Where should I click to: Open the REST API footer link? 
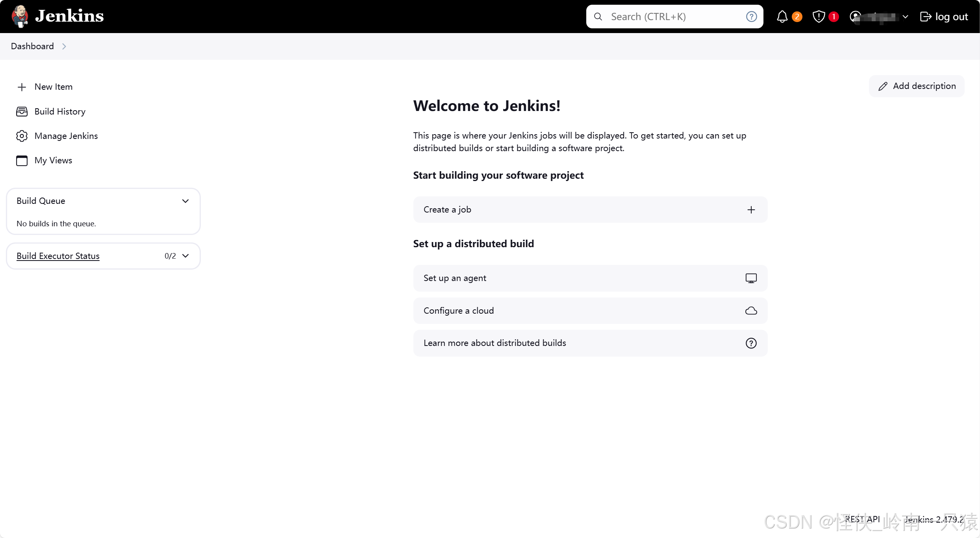[862, 519]
